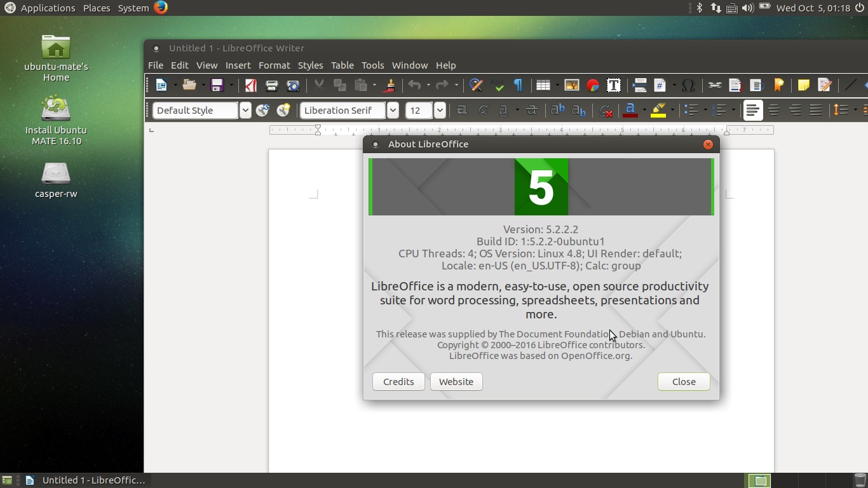Close the About LibreOffice dialog via Close

point(684,381)
